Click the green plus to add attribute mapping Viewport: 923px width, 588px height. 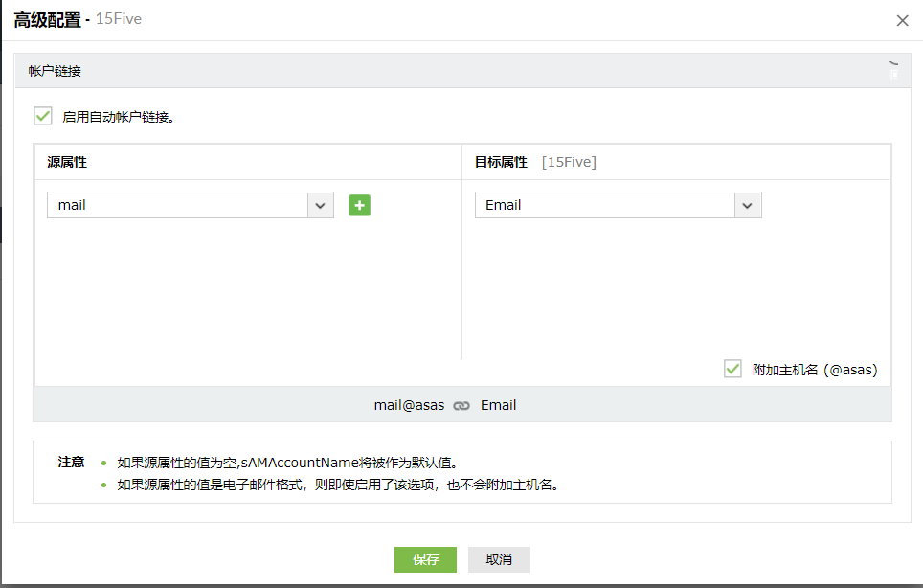coord(359,205)
